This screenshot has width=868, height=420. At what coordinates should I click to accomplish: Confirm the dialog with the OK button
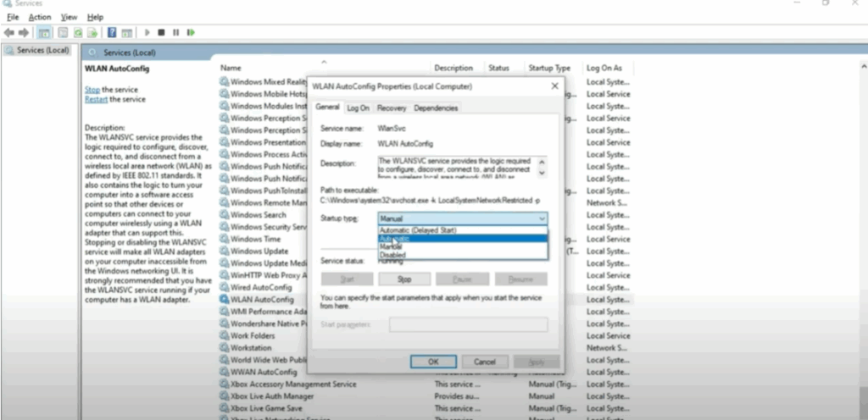click(x=433, y=362)
